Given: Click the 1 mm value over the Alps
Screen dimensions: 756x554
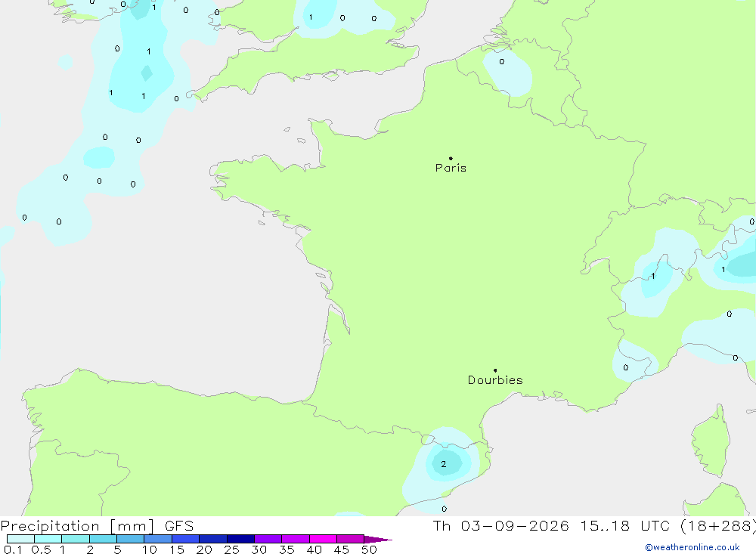Looking at the screenshot, I should pos(653,277).
